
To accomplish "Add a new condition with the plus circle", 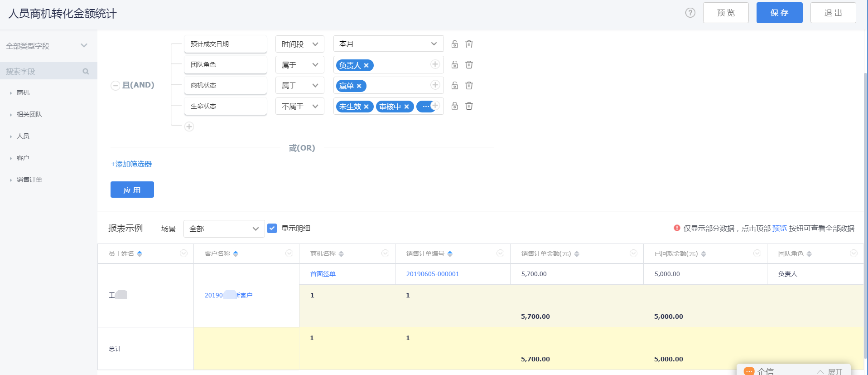I will pyautogui.click(x=189, y=127).
